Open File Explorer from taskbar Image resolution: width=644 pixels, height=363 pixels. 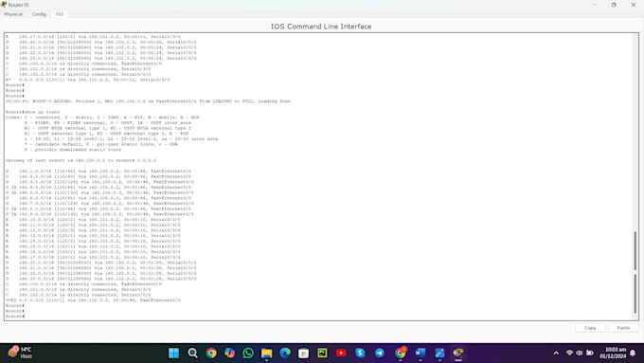click(x=266, y=353)
